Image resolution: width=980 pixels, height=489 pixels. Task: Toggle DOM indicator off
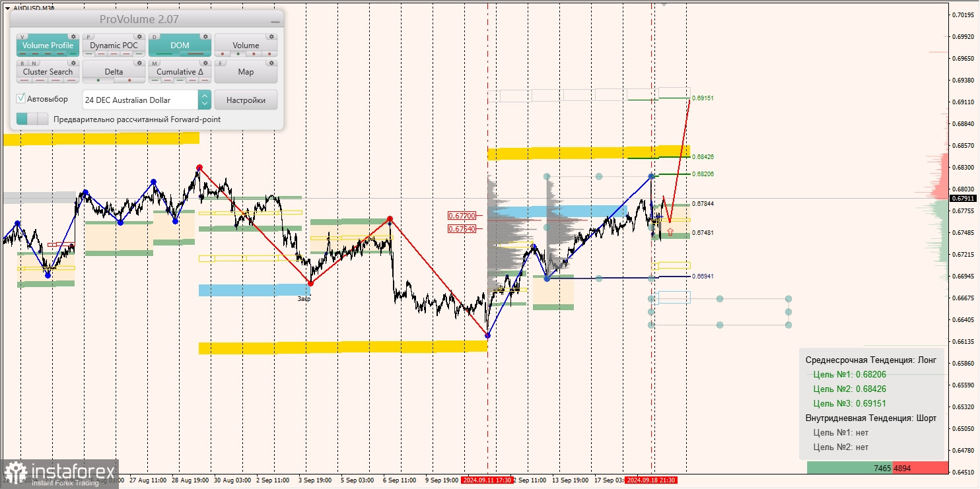point(180,45)
